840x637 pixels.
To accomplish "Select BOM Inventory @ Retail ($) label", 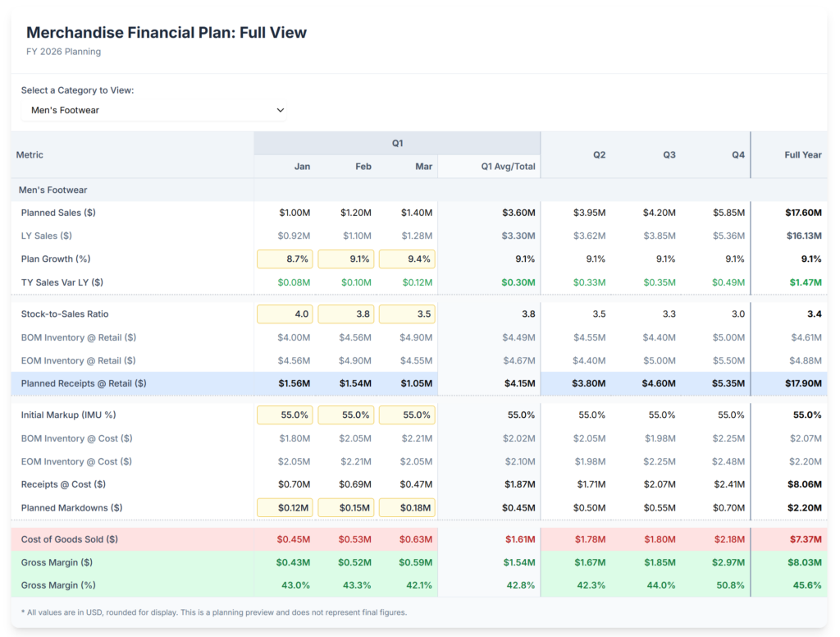I will (78, 338).
